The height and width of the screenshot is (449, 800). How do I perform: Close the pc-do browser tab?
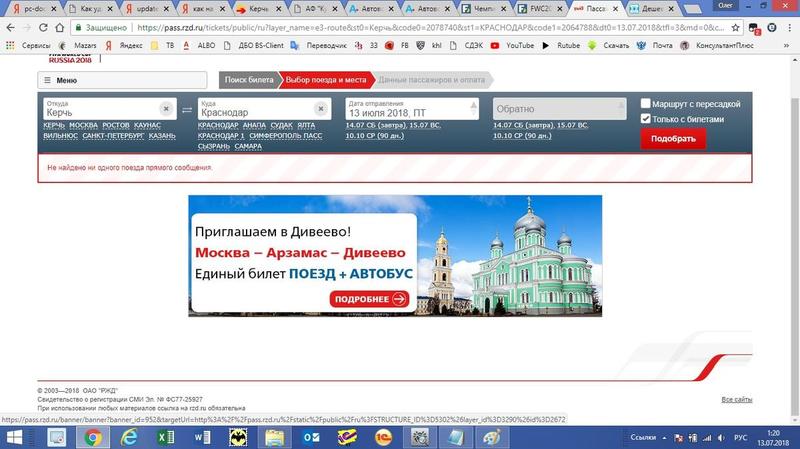tap(54, 9)
